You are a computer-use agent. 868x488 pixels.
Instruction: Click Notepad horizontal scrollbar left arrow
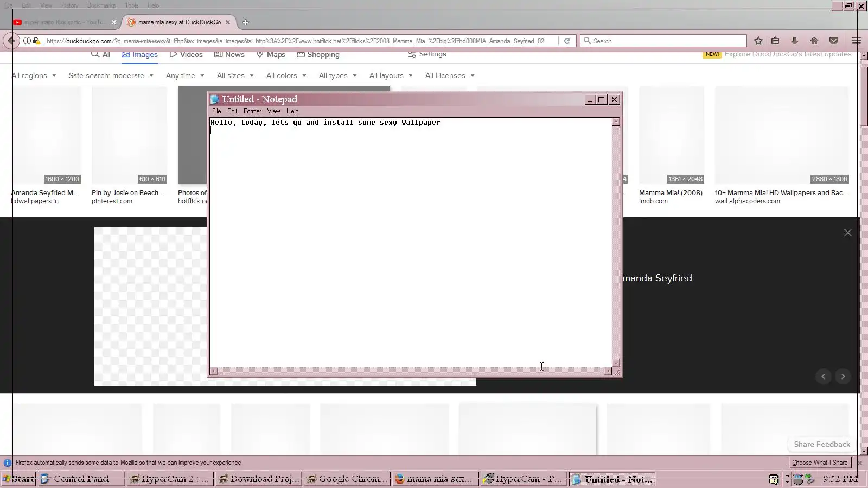(x=214, y=371)
